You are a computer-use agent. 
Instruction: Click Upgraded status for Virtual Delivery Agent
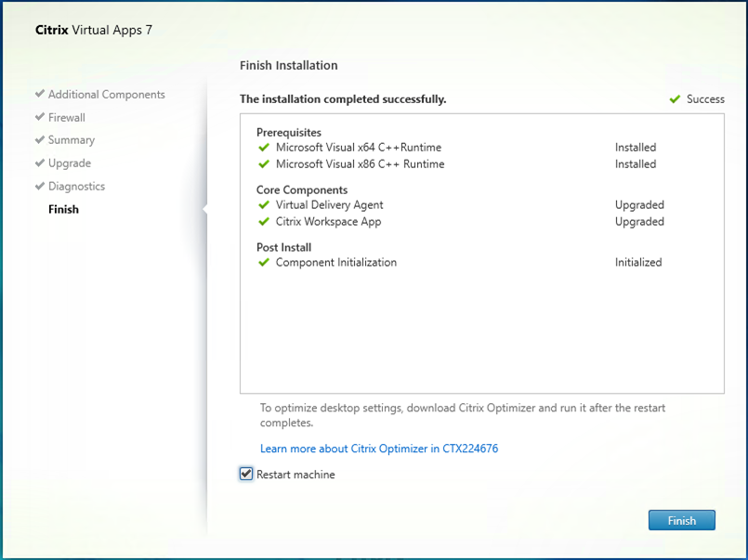639,205
